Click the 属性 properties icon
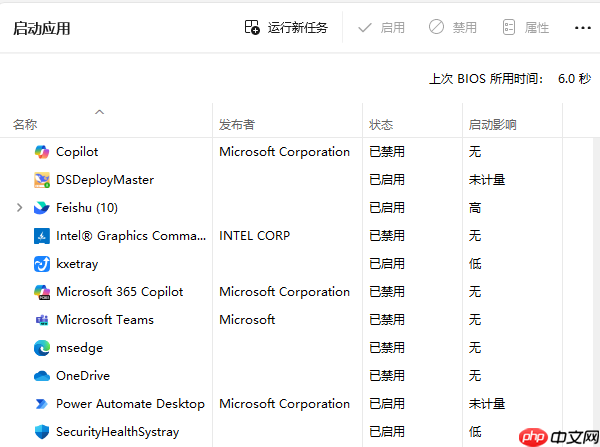This screenshot has width=600, height=447. point(509,28)
